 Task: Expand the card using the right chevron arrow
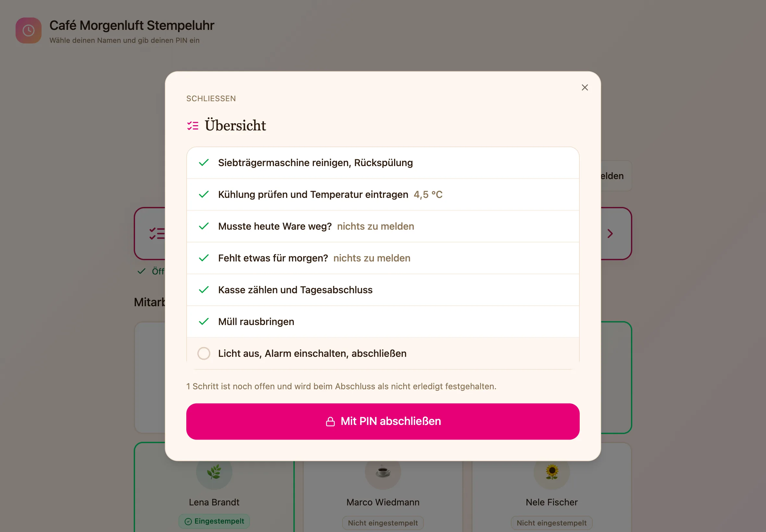click(x=610, y=234)
